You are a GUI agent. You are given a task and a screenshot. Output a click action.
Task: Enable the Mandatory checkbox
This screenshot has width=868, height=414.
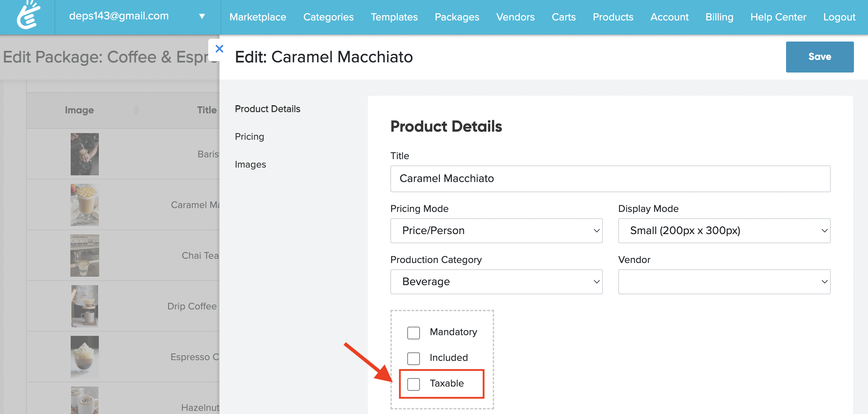tap(413, 333)
